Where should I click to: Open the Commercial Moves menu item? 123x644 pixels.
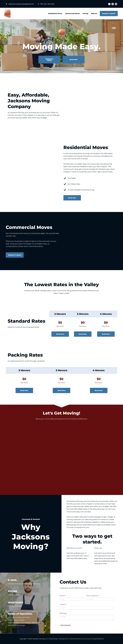click(72, 13)
